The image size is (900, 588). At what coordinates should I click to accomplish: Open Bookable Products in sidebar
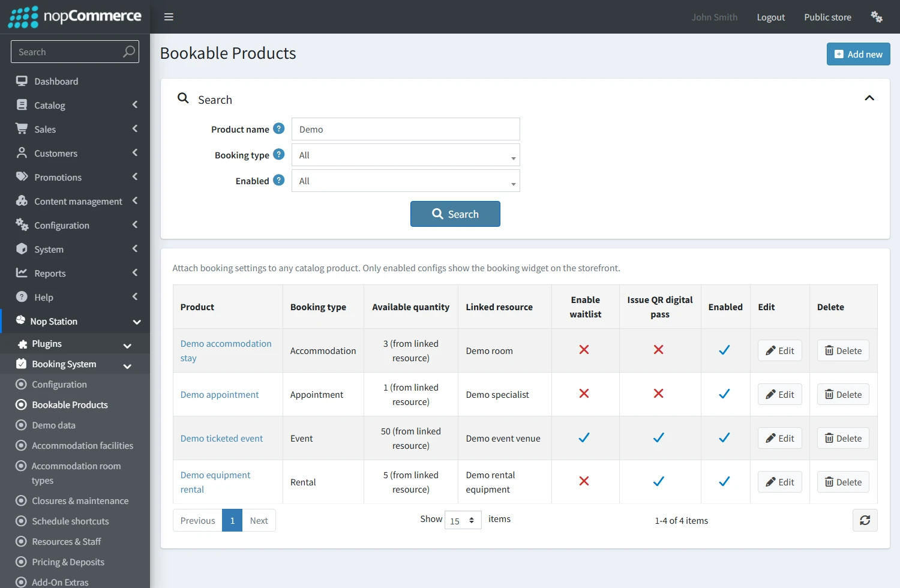pyautogui.click(x=70, y=405)
